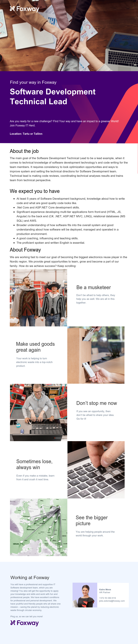Click the 'Working at Foxway' heading

point(30,578)
